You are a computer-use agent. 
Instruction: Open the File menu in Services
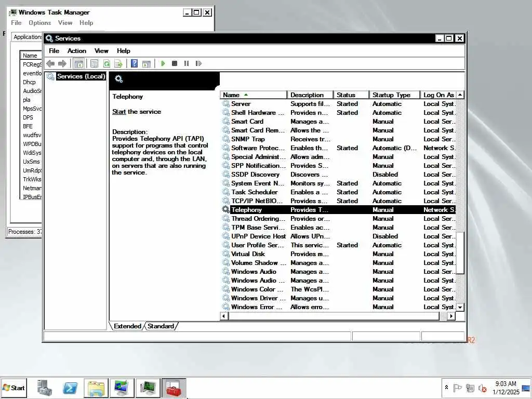(54, 51)
